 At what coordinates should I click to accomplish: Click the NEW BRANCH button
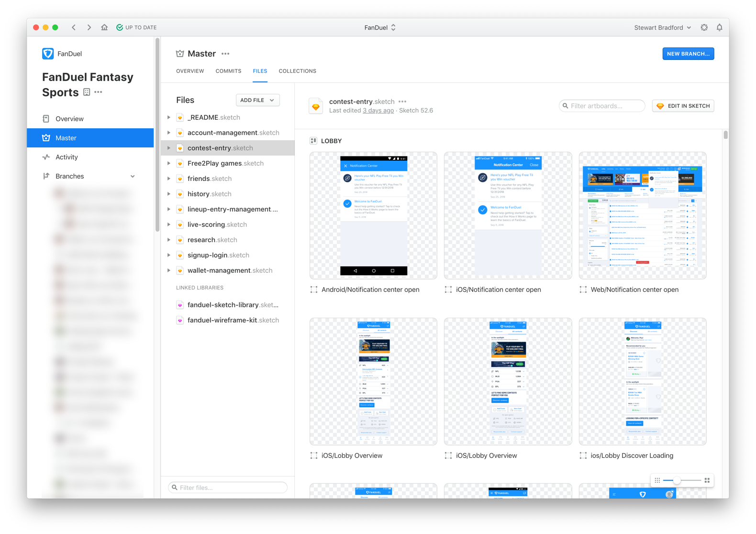(x=688, y=54)
